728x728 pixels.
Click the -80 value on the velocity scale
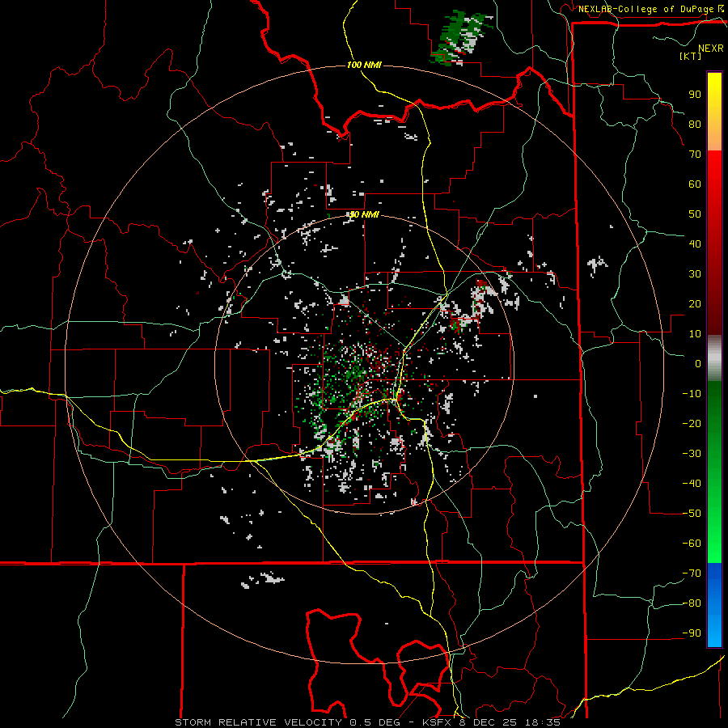692,603
